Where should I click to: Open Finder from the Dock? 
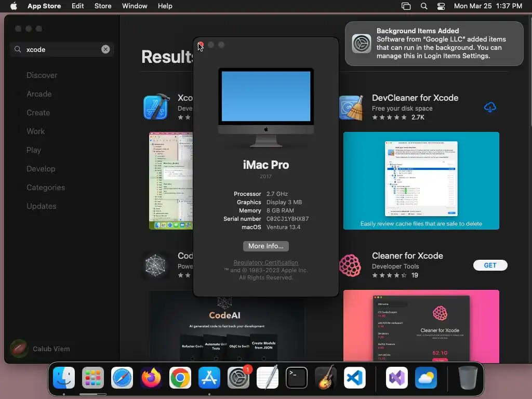64,378
